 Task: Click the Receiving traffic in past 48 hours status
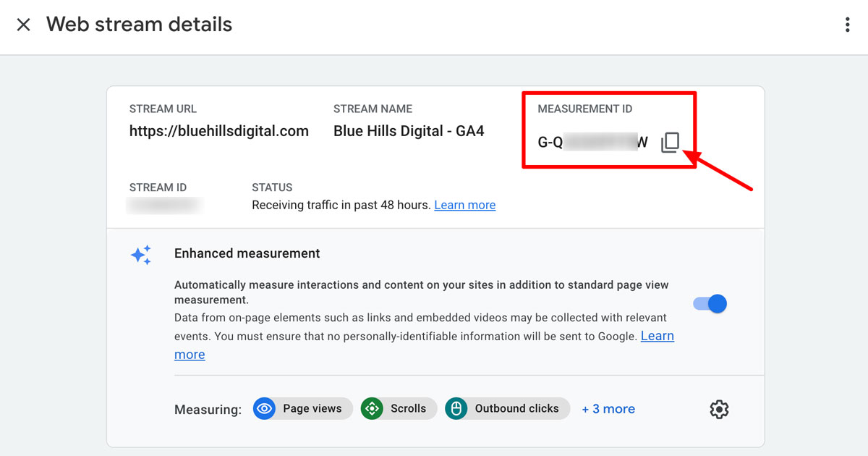coord(341,205)
